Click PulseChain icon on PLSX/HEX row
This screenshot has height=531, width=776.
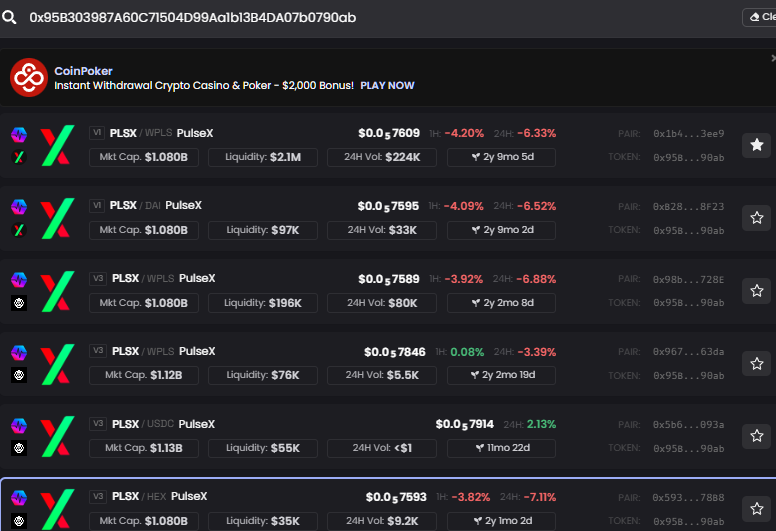point(19,498)
